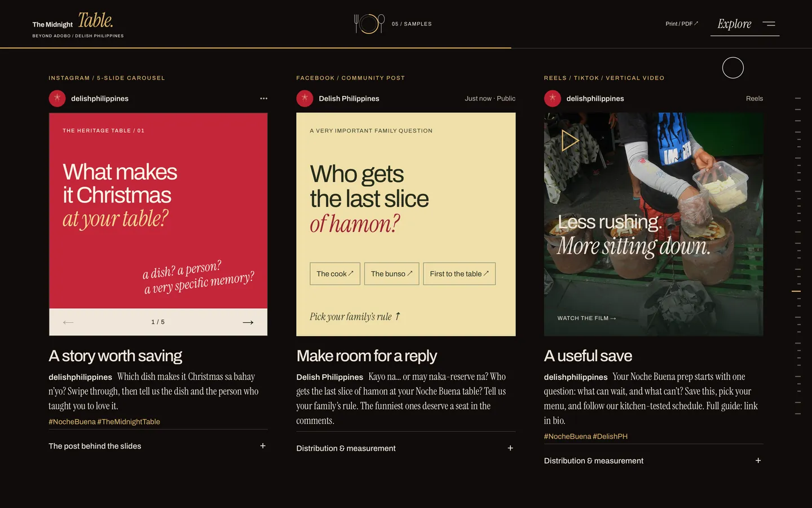Expand Distribution & measurement under Facebook post

point(405,448)
